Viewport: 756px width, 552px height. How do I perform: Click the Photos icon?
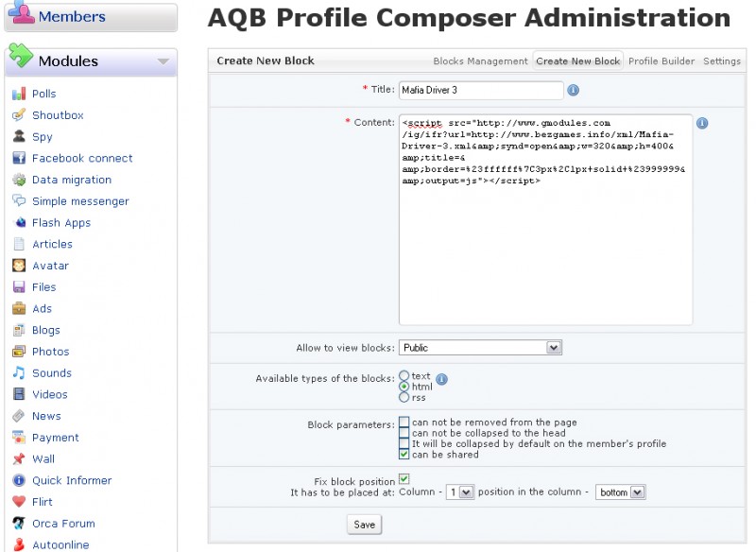[x=19, y=352]
